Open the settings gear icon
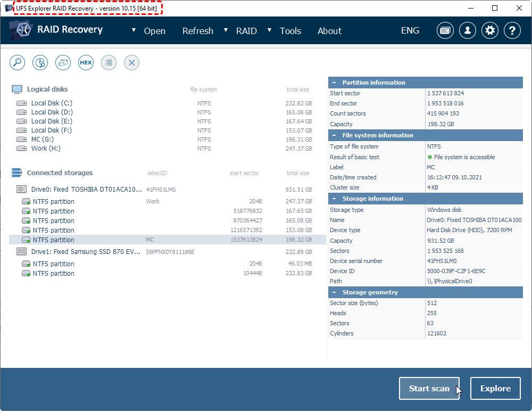The image size is (532, 411). pos(489,30)
